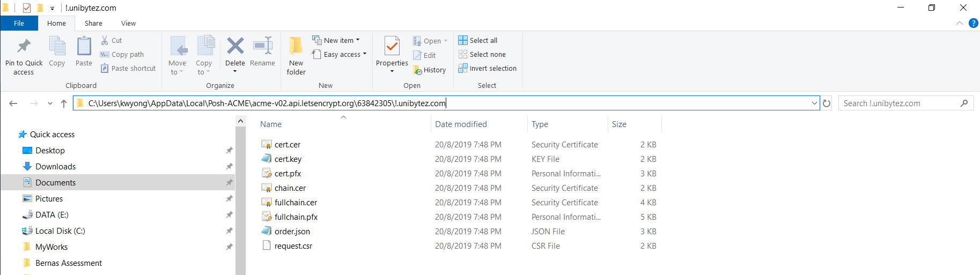
Task: Open Downloads in navigation pane
Action: [x=55, y=166]
